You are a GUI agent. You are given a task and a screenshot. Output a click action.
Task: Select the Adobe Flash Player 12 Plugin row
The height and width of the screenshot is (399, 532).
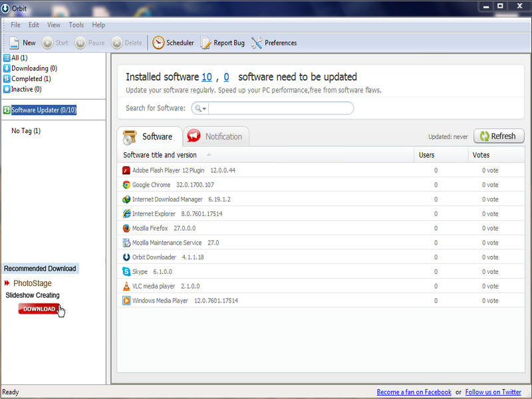[321, 170]
